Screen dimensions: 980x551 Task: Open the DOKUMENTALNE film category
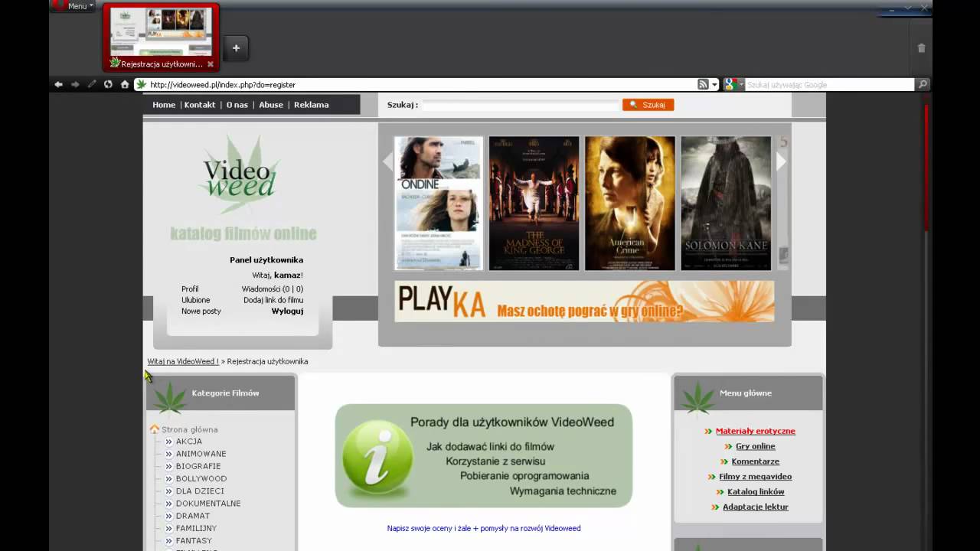pyautogui.click(x=208, y=504)
